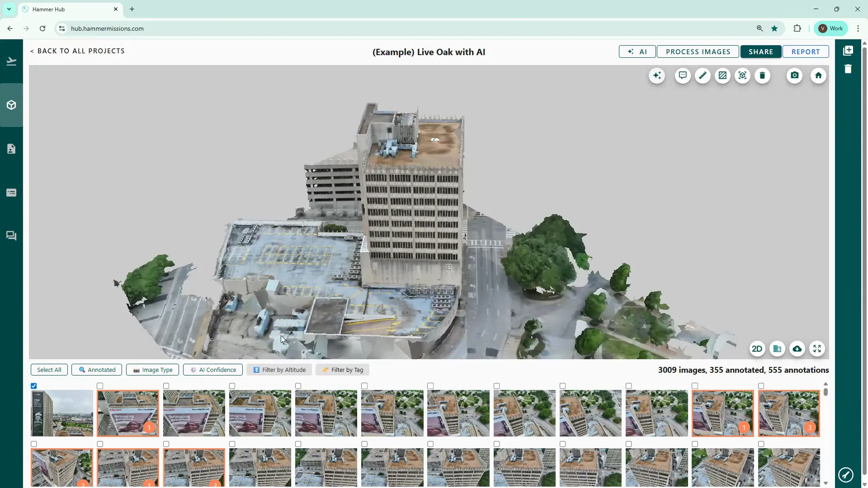The image size is (868, 488).
Task: Check the second thumbnail's checkbox
Action: [x=100, y=386]
